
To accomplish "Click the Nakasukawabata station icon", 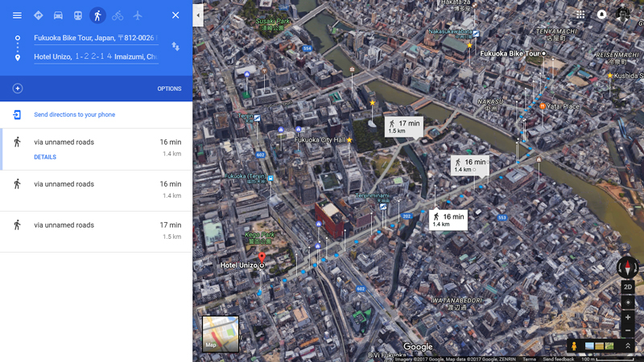I will click(476, 34).
